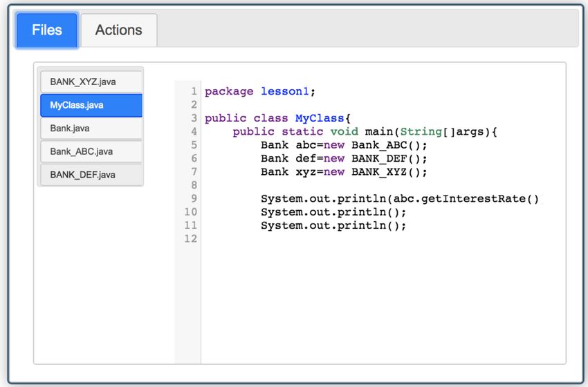This screenshot has width=588, height=387.
Task: Open the Actions tab
Action: pyautogui.click(x=119, y=30)
